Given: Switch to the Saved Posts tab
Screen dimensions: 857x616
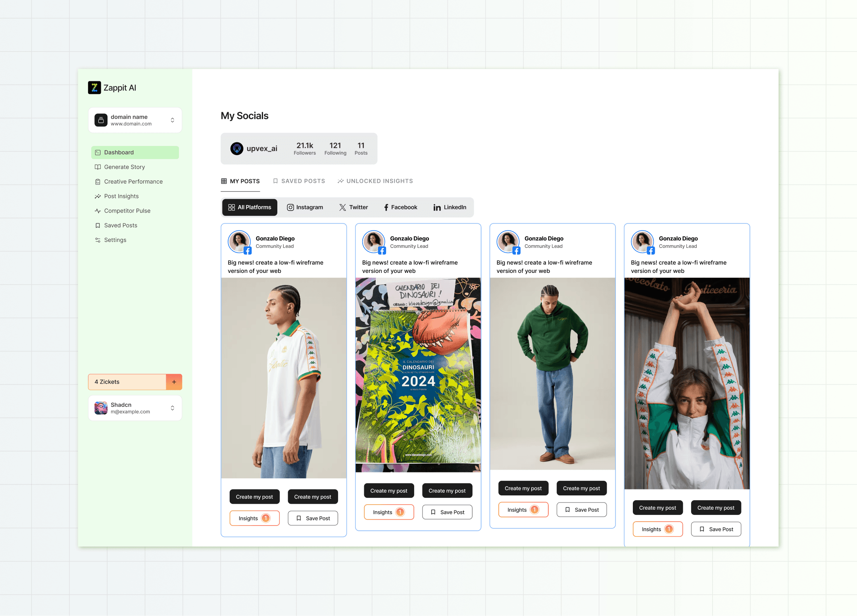Looking at the screenshot, I should click(x=299, y=181).
